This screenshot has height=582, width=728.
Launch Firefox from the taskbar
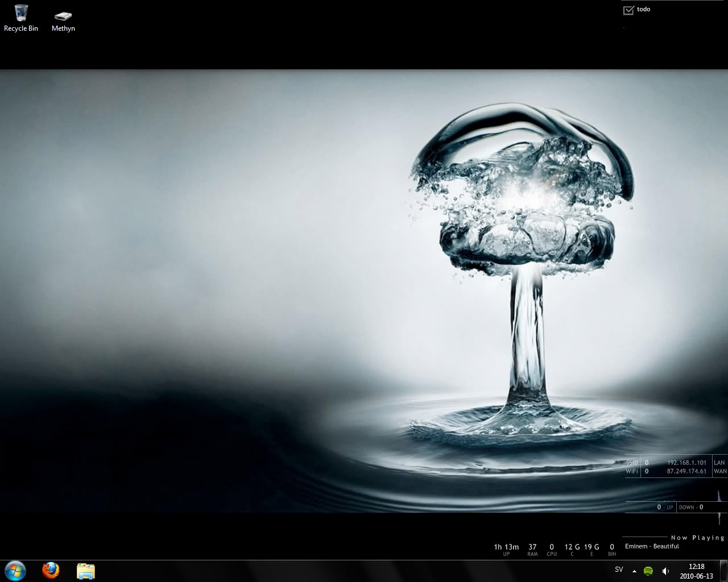coord(51,570)
